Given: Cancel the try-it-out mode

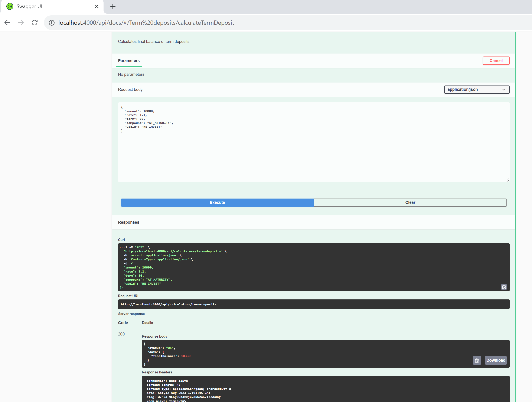Looking at the screenshot, I should [496, 60].
